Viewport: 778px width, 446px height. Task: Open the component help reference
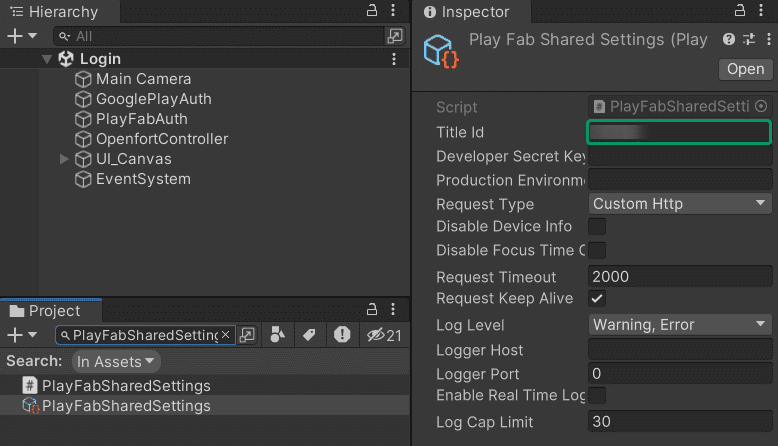click(x=729, y=39)
